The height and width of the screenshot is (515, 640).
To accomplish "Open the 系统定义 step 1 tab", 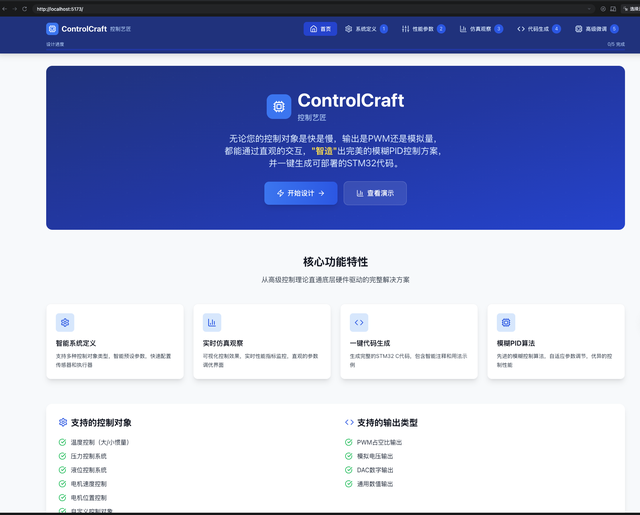I will (x=366, y=29).
